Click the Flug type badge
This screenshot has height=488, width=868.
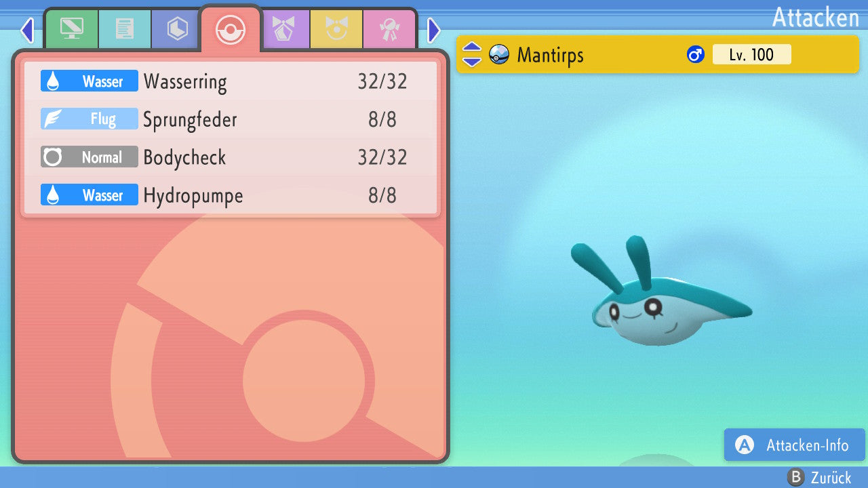coord(90,119)
